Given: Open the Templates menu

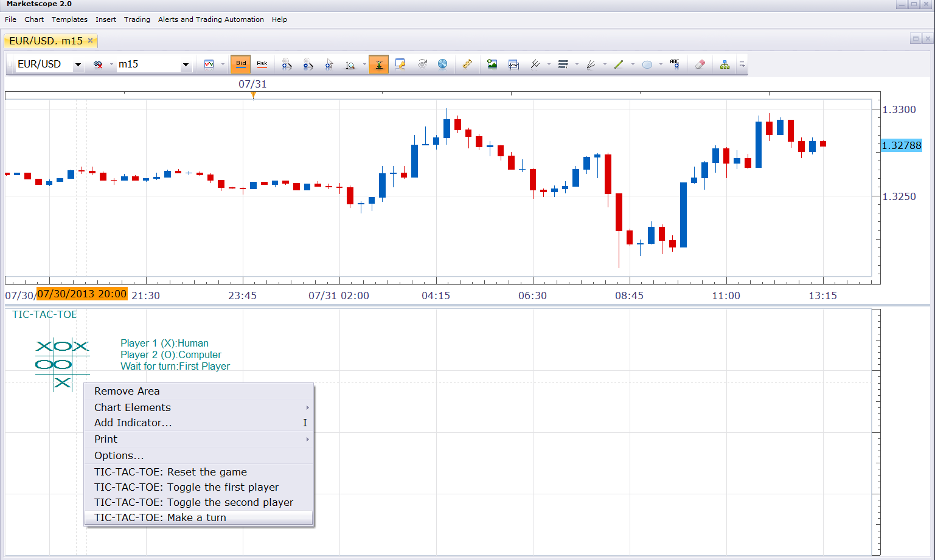Looking at the screenshot, I should coord(69,19).
